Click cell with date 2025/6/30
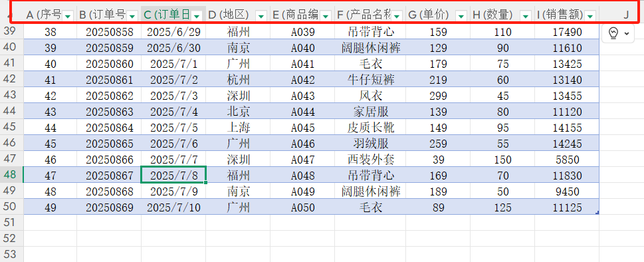Viewport: 644px width, 262px height. click(173, 48)
